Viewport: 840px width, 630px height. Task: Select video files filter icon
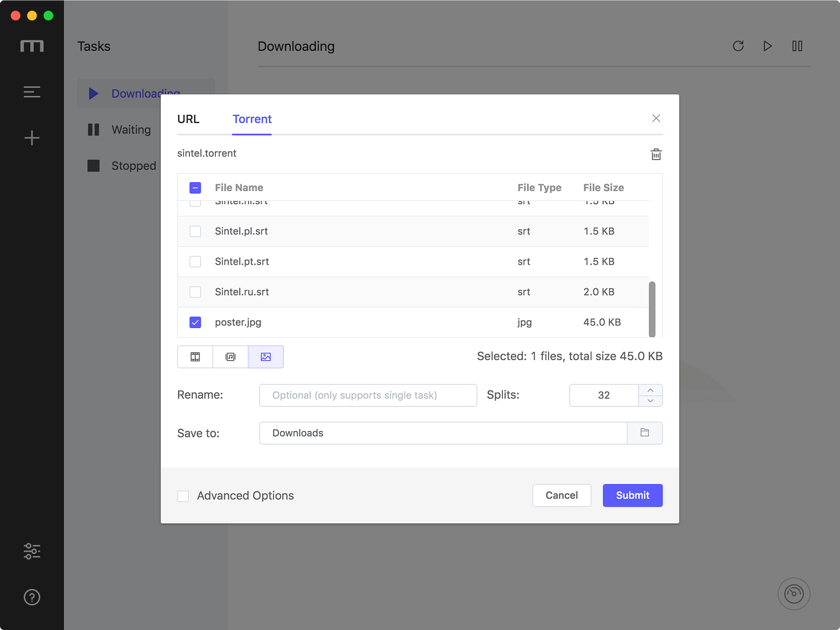coord(195,357)
